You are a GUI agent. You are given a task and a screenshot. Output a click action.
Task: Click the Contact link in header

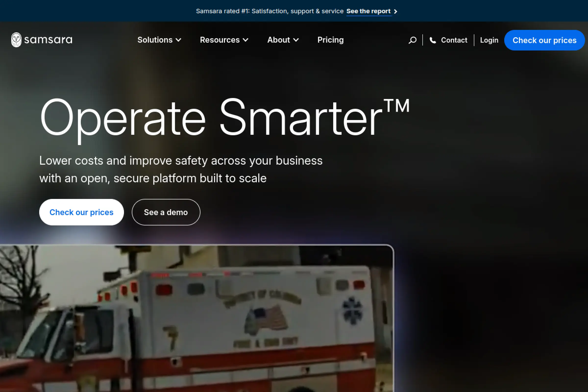(454, 40)
